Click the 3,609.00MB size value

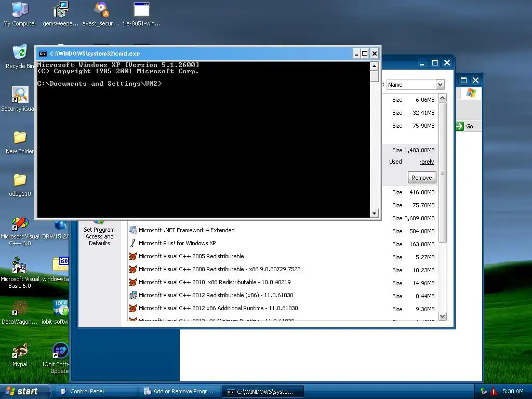pyautogui.click(x=419, y=219)
